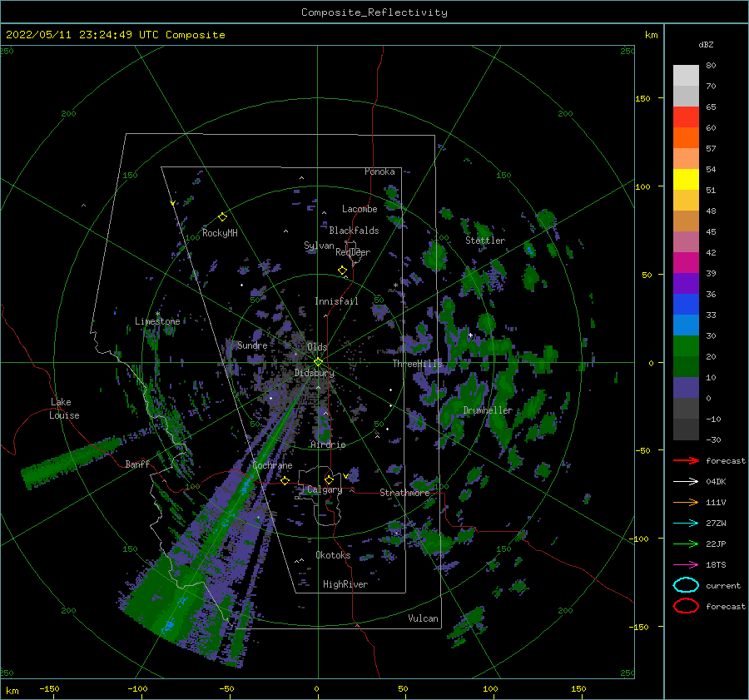Click the ThreeHills label
Screen dimensions: 749x700
(418, 364)
